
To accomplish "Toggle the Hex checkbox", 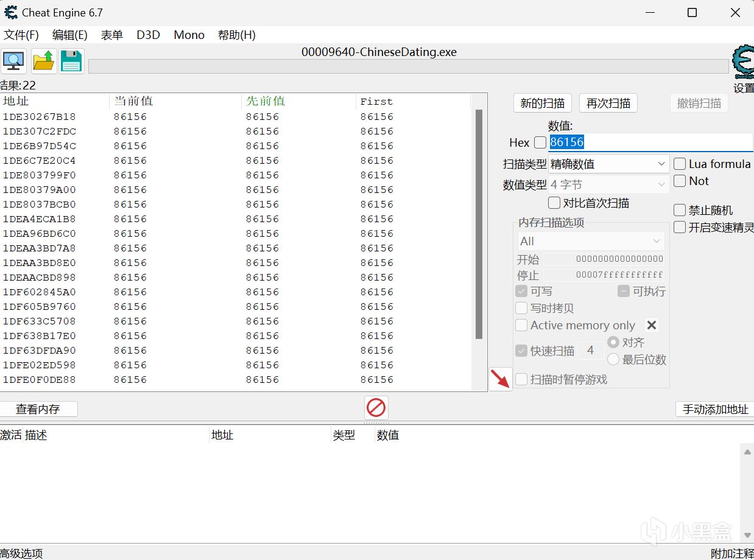I will [540, 142].
